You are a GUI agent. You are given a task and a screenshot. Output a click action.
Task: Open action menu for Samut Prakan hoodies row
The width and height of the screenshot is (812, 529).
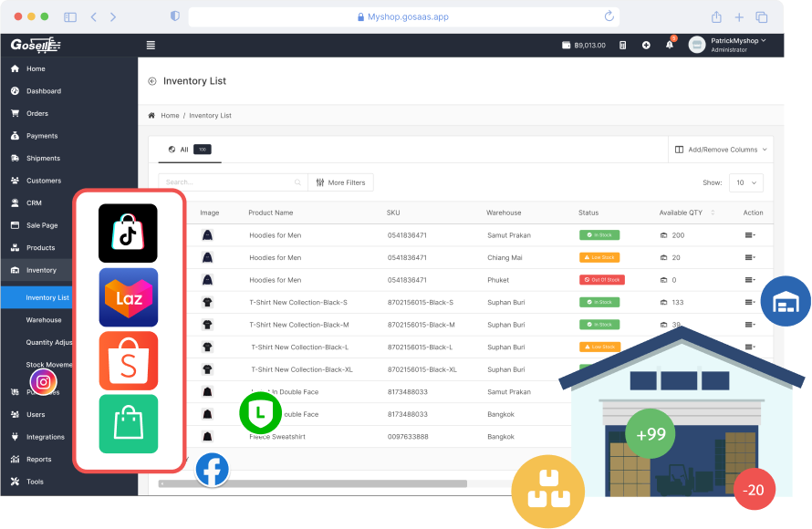(750, 235)
